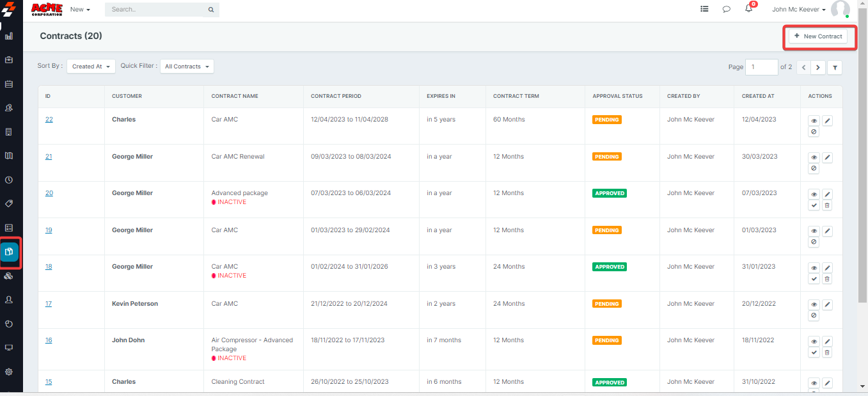Open the chat messages speech bubble

coord(727,10)
